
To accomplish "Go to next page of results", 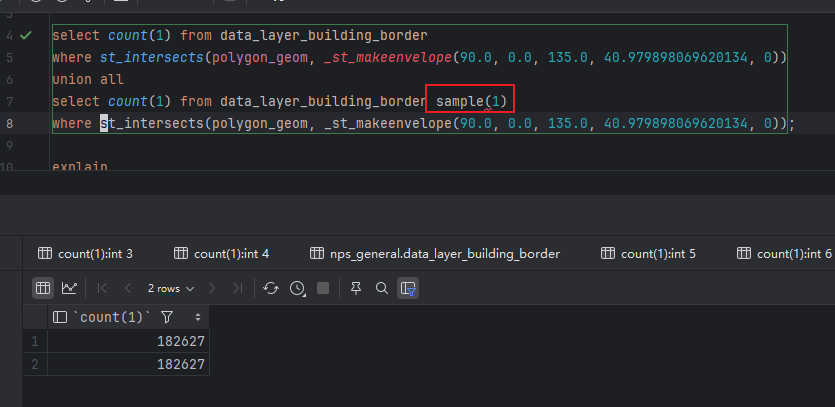I will pyautogui.click(x=212, y=288).
